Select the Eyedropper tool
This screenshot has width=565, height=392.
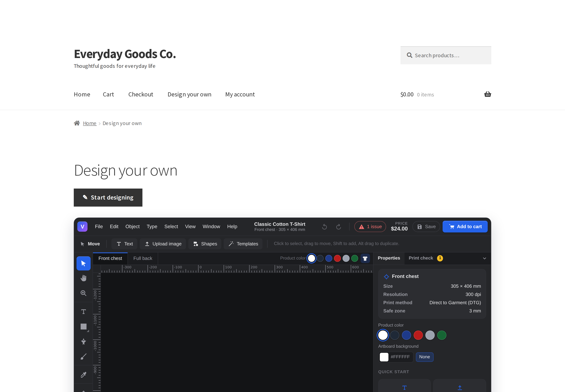[x=84, y=375]
